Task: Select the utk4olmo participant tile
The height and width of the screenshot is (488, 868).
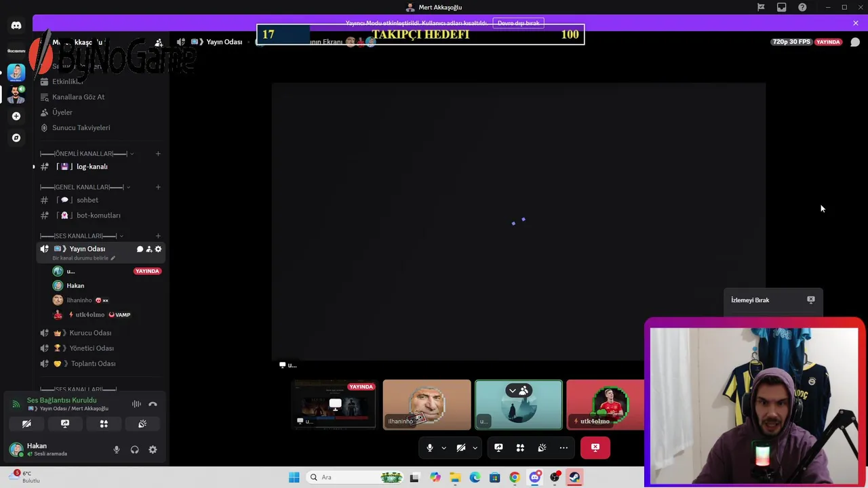Action: coord(605,405)
